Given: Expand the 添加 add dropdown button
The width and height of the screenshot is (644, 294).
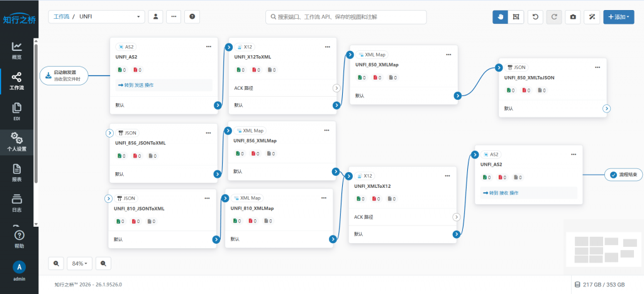Looking at the screenshot, I should 619,17.
